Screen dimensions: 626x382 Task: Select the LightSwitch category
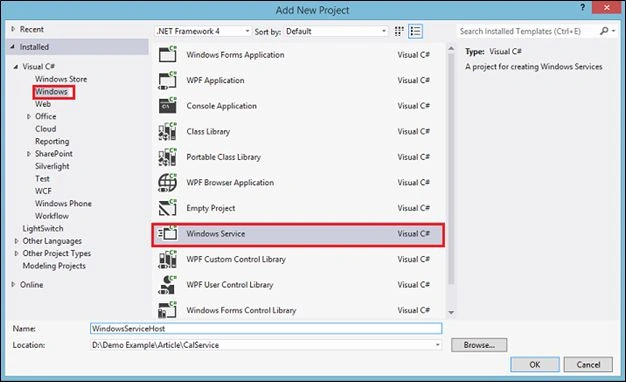pyautogui.click(x=43, y=229)
